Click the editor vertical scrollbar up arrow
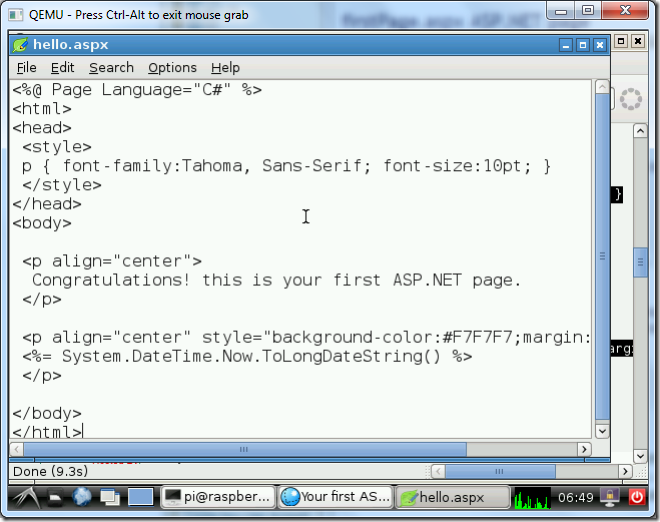Image resolution: width=660 pixels, height=522 pixels. pos(602,87)
